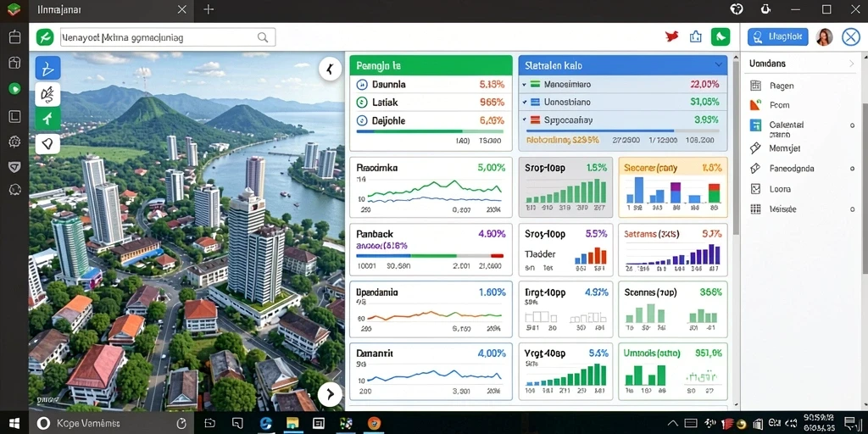The height and width of the screenshot is (434, 868).
Task: Click the Mkisde grid icon
Action: click(x=755, y=209)
